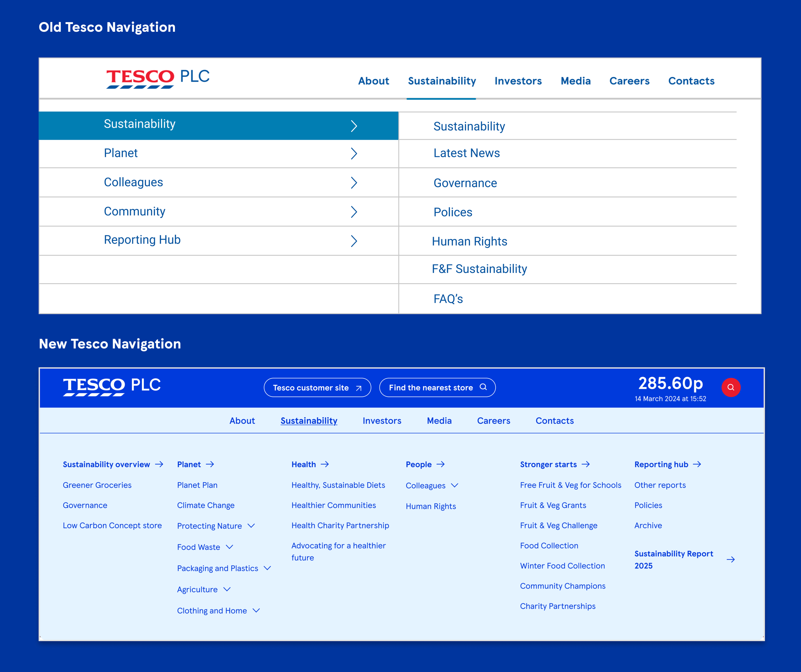
Task: Click magnifier icon in Find the nearest store
Action: [483, 387]
